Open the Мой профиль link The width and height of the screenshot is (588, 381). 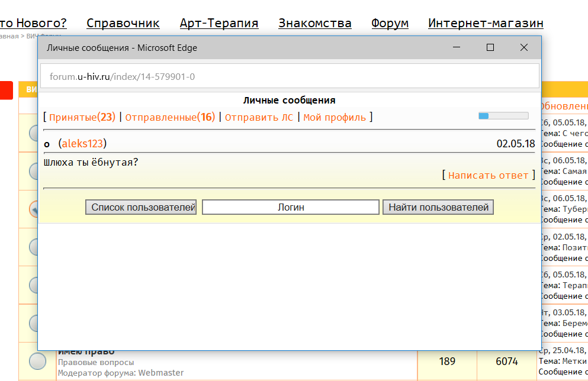[335, 117]
